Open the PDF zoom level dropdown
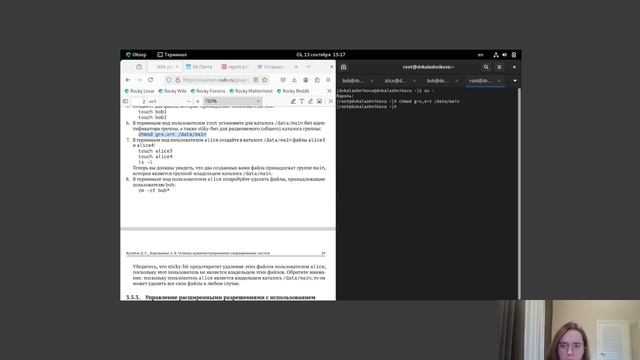This screenshot has height=360, width=640. tap(232, 101)
